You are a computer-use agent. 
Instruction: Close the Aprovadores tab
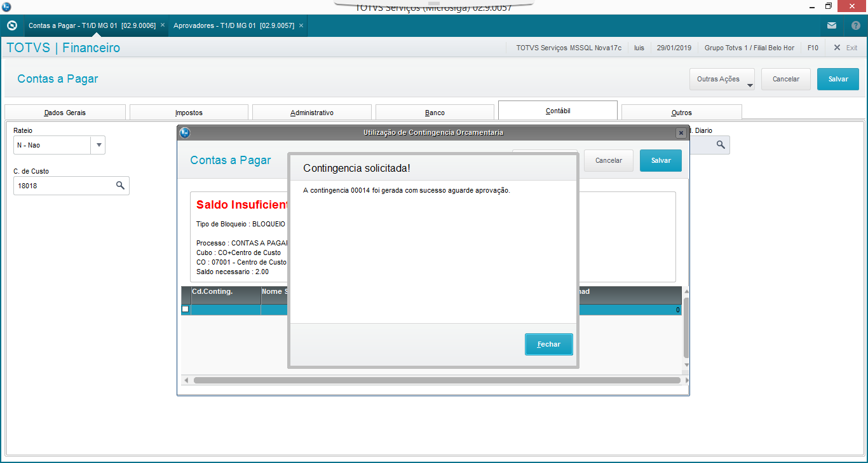pyautogui.click(x=301, y=25)
